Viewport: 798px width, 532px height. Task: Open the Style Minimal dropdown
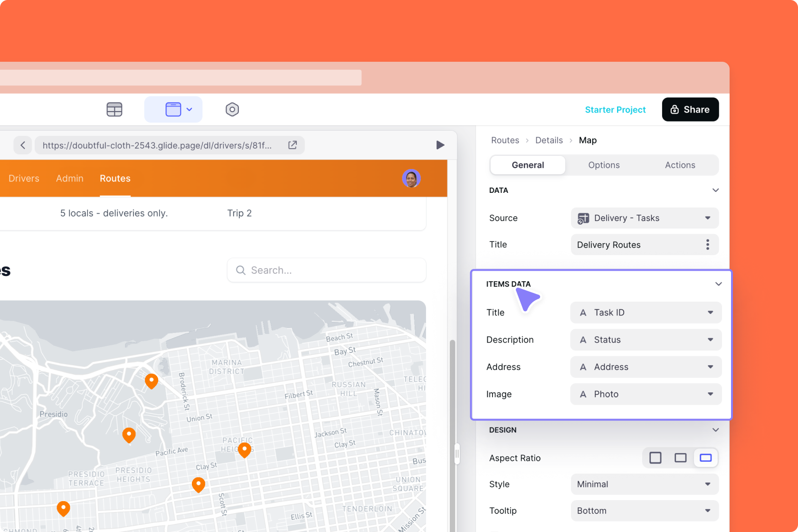644,484
